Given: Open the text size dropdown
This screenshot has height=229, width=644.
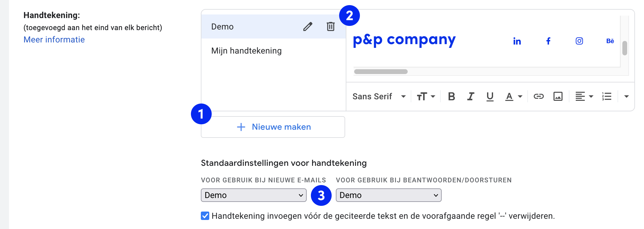Looking at the screenshot, I should (x=426, y=96).
